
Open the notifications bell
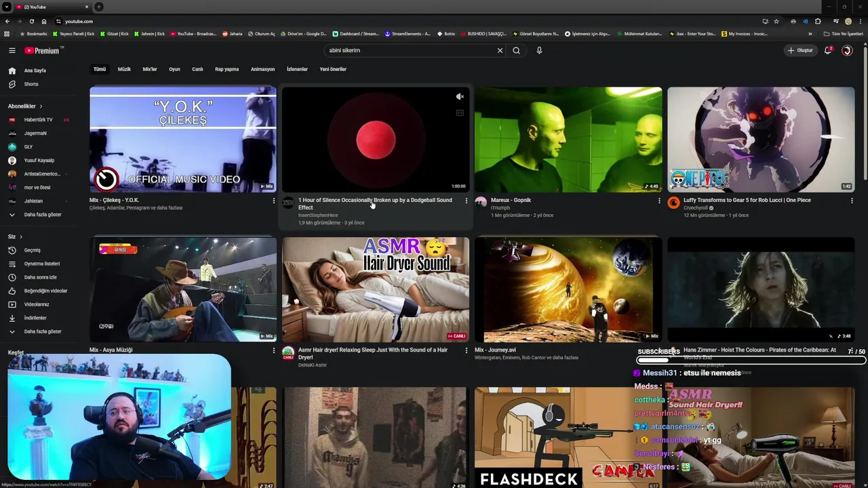coord(828,50)
